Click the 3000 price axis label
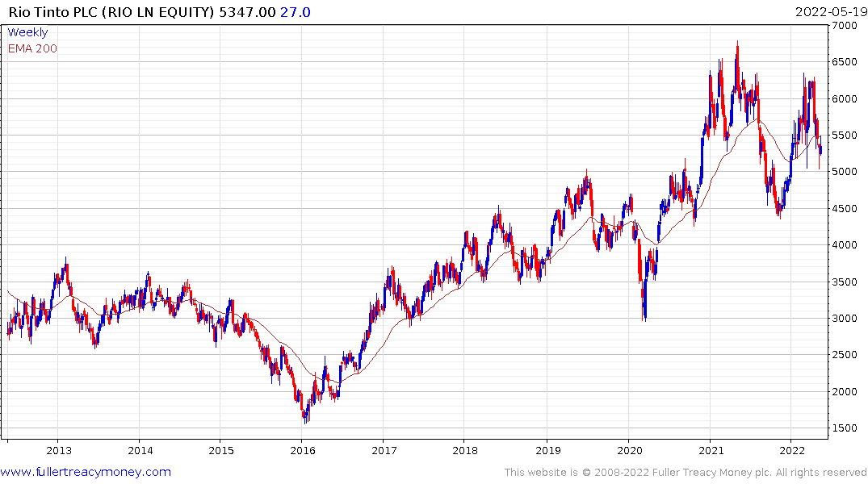This screenshot has width=868, height=484. pyautogui.click(x=845, y=319)
